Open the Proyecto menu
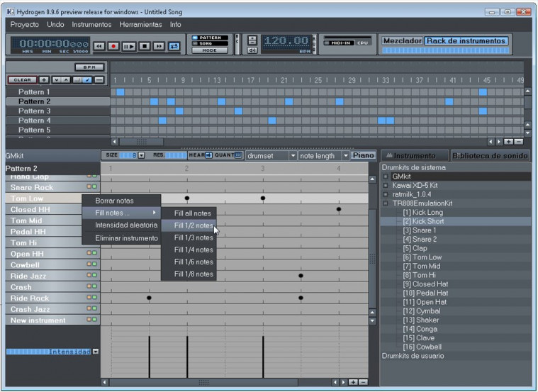538x392 pixels. [24, 24]
